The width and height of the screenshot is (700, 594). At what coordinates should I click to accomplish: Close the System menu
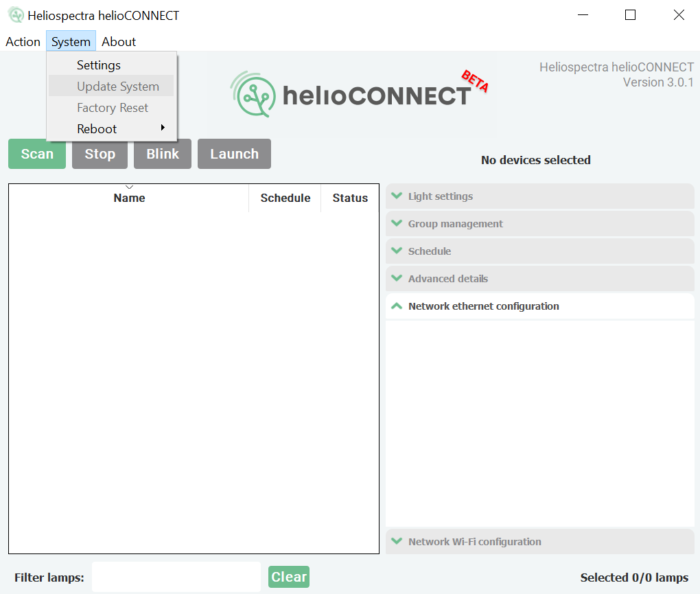[71, 41]
